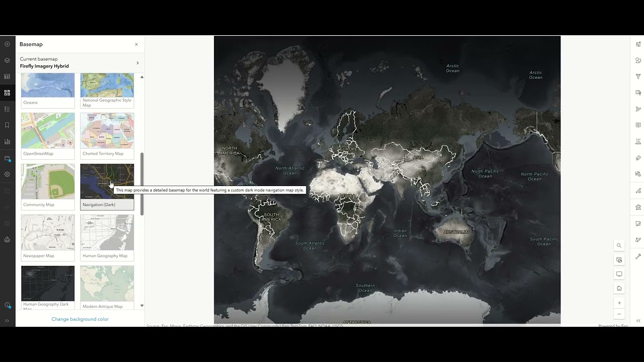The width and height of the screenshot is (644, 362).
Task: Open the Properties sliders icon in right toolbar
Action: coord(638,44)
